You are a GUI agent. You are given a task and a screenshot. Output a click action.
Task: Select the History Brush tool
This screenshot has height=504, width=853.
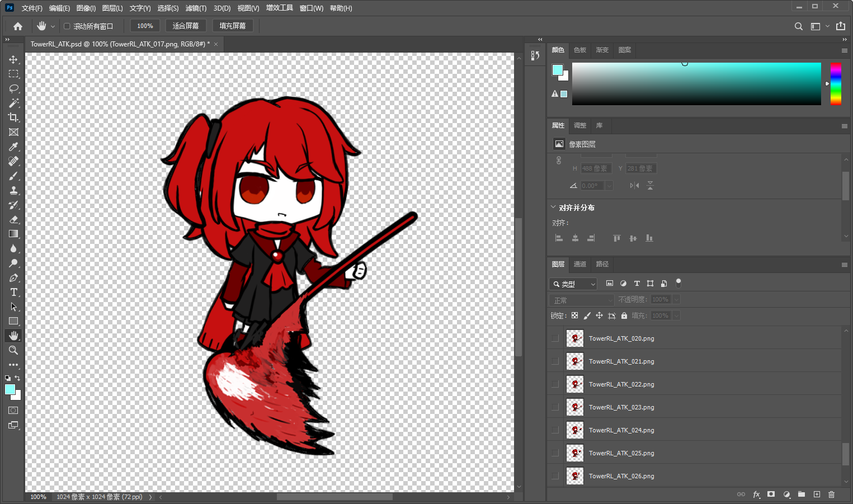click(x=13, y=205)
